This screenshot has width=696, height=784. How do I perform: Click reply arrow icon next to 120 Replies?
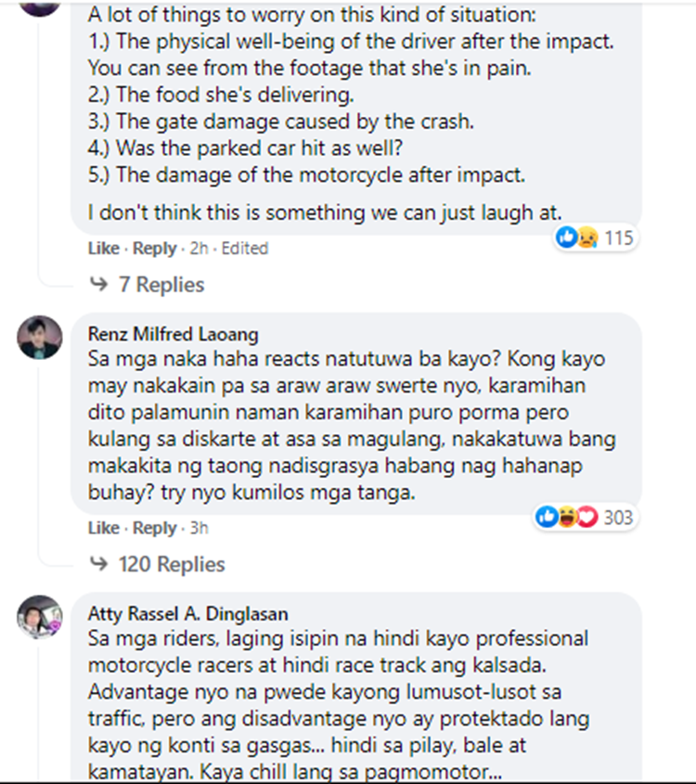pyautogui.click(x=98, y=563)
